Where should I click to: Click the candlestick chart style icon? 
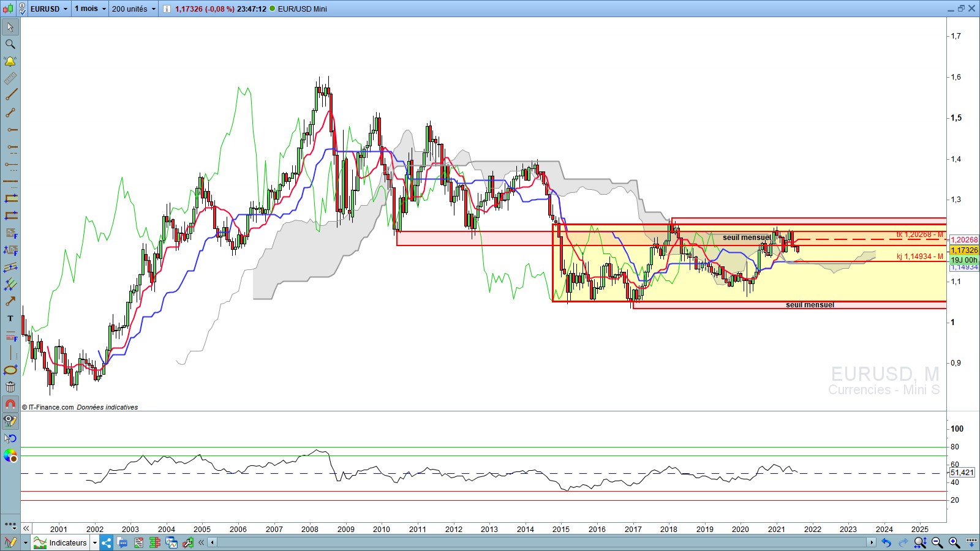[x=7, y=9]
